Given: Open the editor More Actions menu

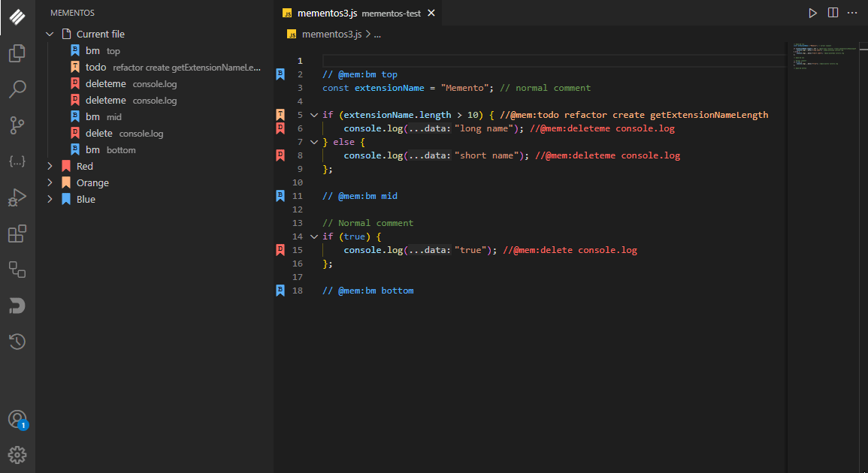Looking at the screenshot, I should (x=852, y=13).
